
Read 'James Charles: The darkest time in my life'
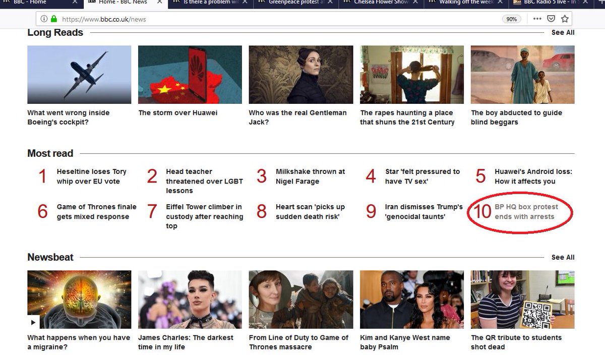tap(186, 342)
